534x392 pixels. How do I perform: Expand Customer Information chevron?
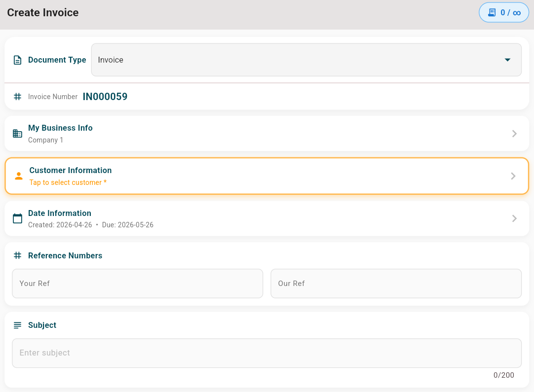pyautogui.click(x=513, y=176)
